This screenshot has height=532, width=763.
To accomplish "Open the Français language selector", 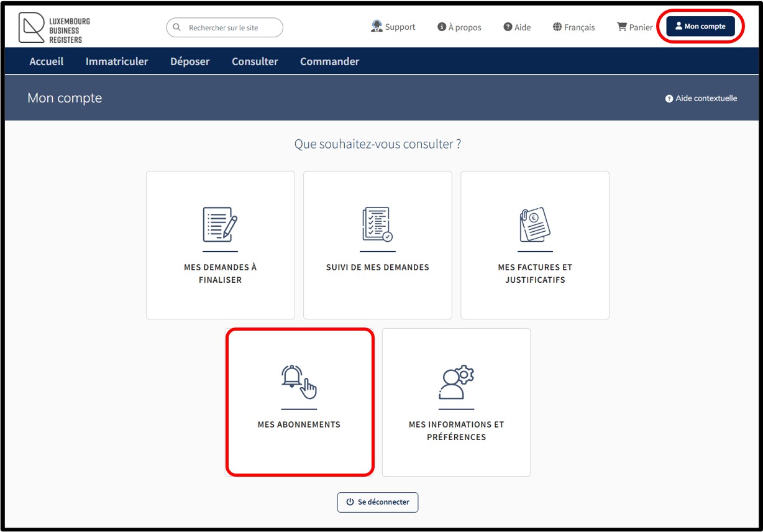I will coord(573,27).
